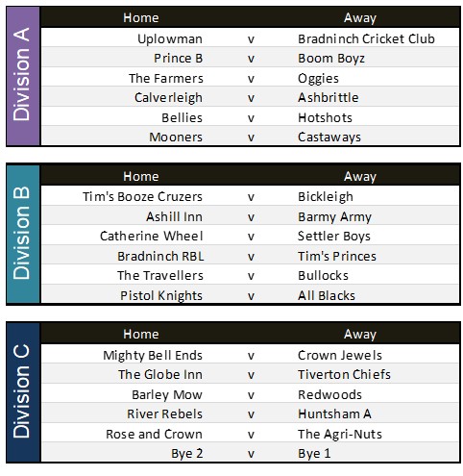Select the Mooners home team
The height and width of the screenshot is (476, 463).
tap(176, 138)
